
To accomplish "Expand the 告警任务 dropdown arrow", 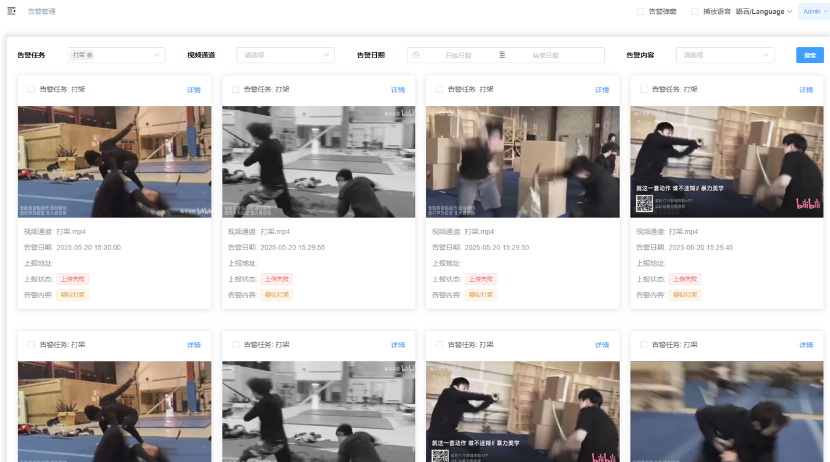I will pyautogui.click(x=156, y=55).
